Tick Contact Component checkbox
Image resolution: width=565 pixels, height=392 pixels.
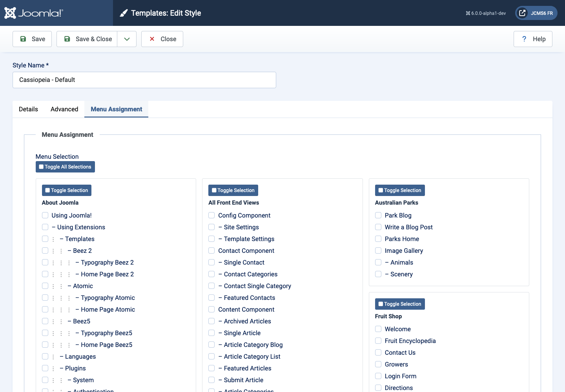[x=211, y=250]
